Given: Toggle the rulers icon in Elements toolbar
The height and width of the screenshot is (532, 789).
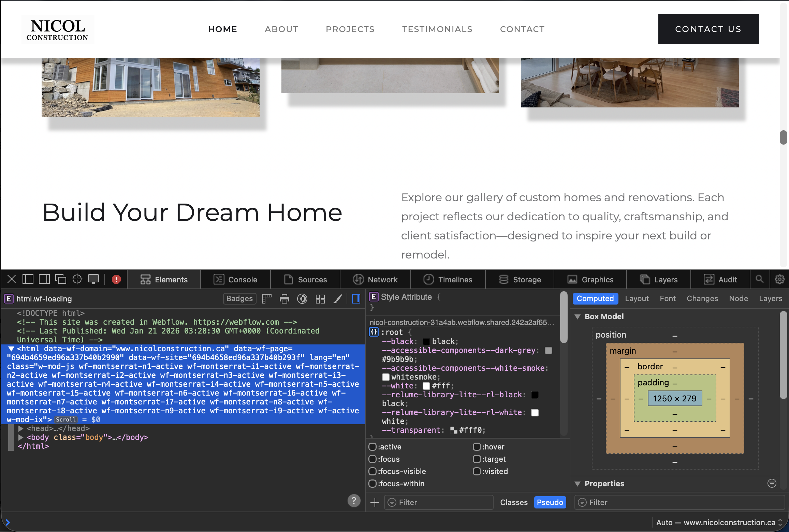Looking at the screenshot, I should click(x=266, y=299).
